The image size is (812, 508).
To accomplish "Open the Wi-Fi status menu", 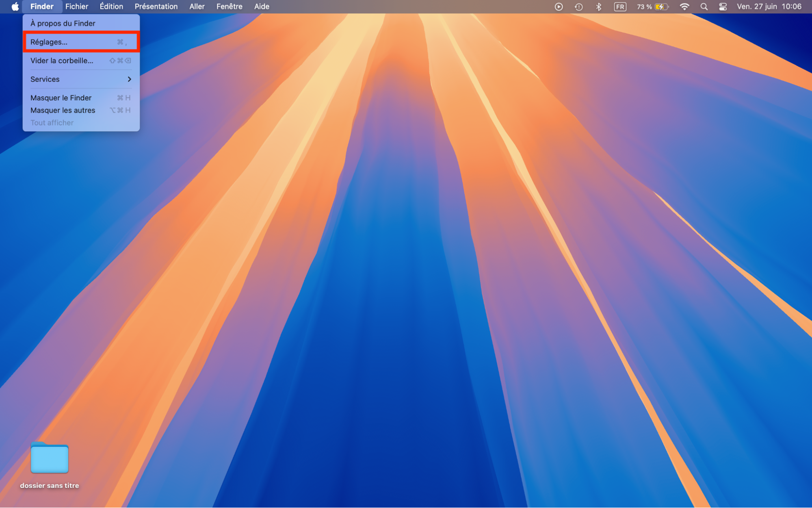I will pyautogui.click(x=684, y=7).
